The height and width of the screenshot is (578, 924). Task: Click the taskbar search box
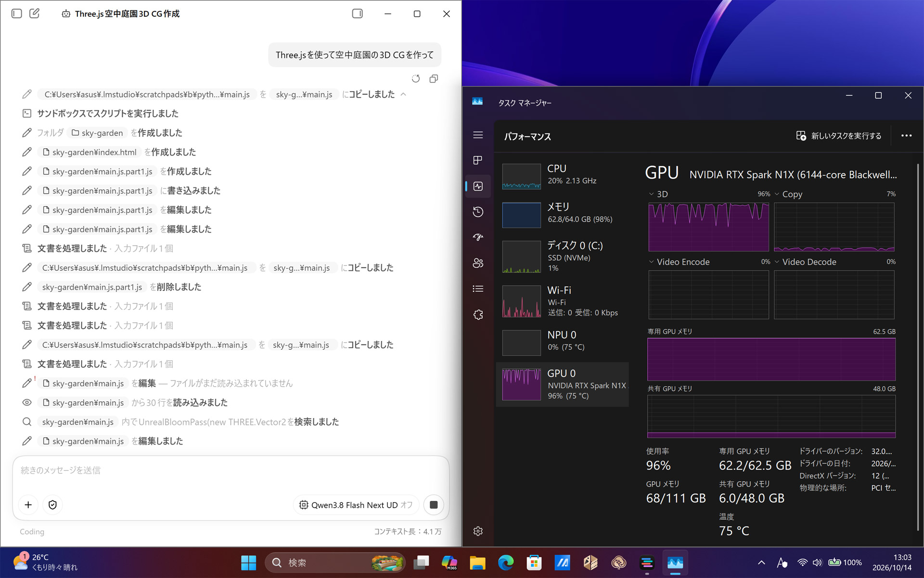(x=335, y=563)
